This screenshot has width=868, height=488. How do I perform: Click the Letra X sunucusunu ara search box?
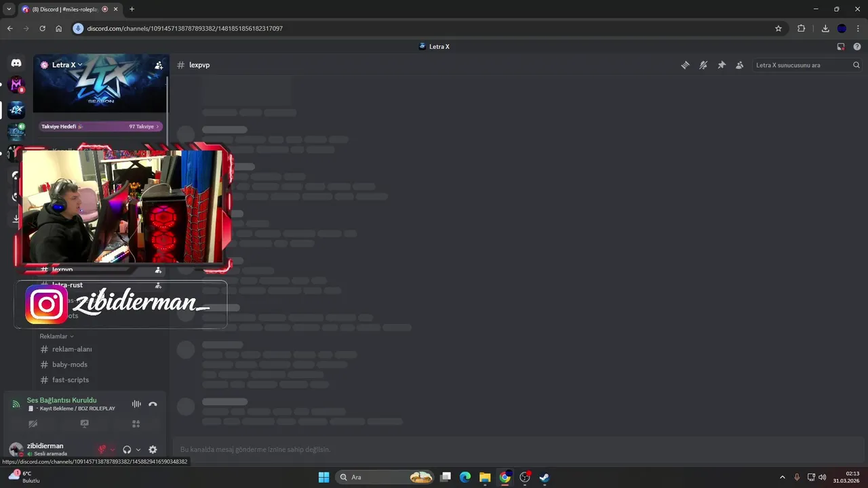[807, 65]
